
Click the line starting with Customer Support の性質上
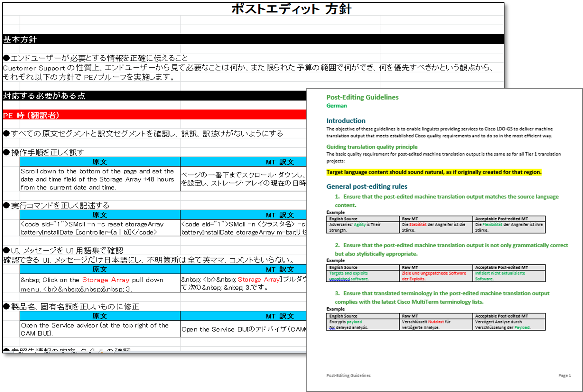coord(248,68)
